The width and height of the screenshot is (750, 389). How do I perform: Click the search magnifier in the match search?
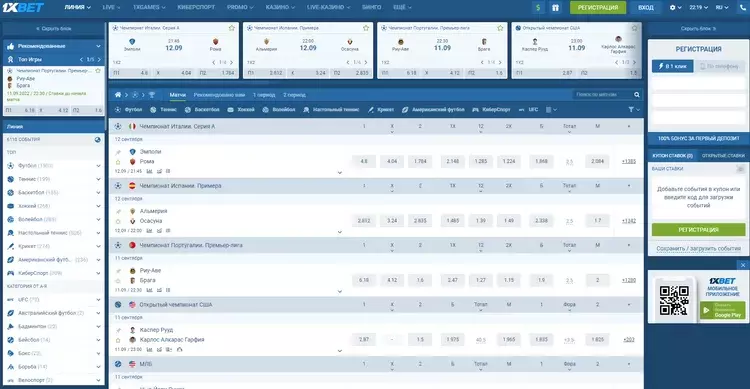coord(637,95)
